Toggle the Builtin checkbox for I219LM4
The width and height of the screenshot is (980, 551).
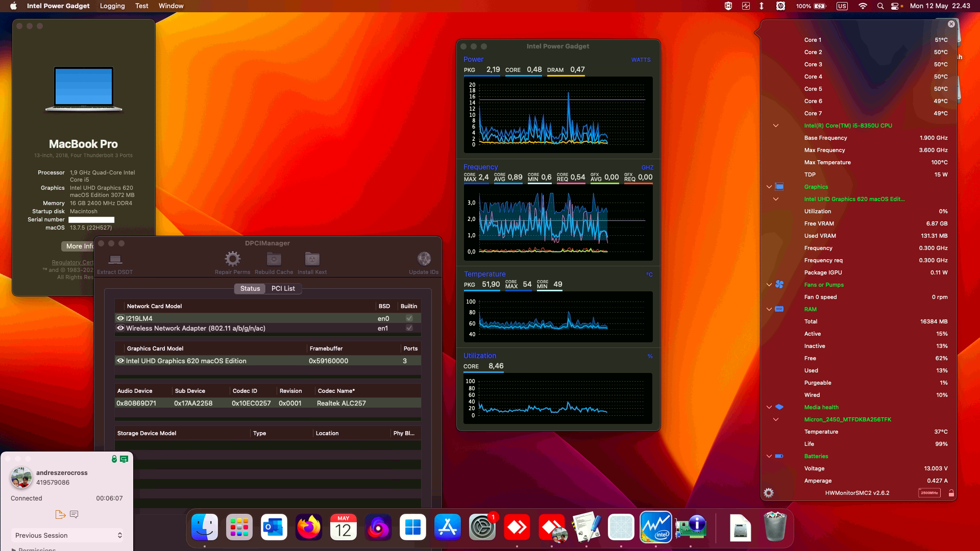tap(408, 318)
